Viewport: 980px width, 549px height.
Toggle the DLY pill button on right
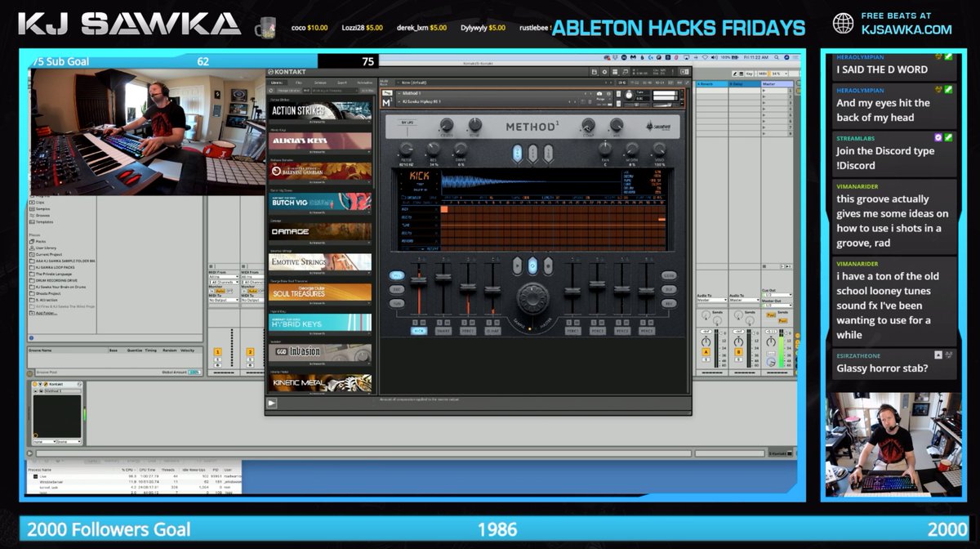tap(669, 289)
